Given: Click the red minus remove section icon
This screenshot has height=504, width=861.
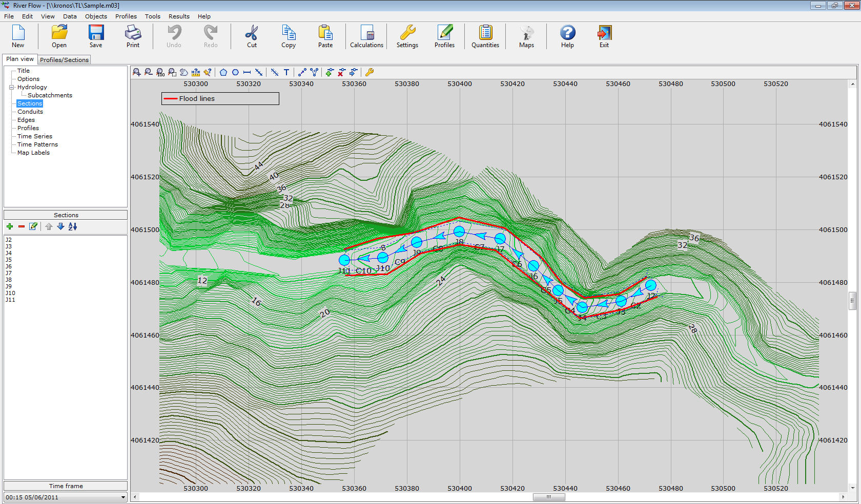Looking at the screenshot, I should (x=22, y=226).
